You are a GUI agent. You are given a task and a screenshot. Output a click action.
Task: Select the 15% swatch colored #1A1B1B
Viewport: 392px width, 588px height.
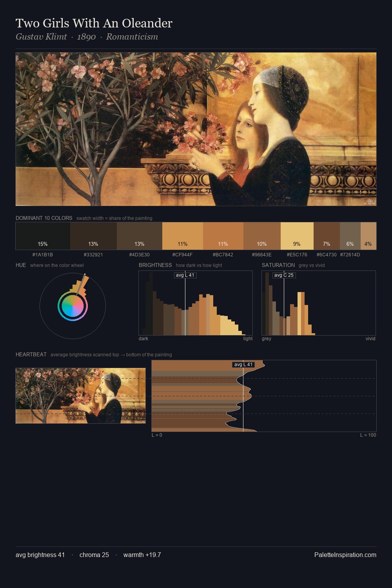tap(43, 236)
